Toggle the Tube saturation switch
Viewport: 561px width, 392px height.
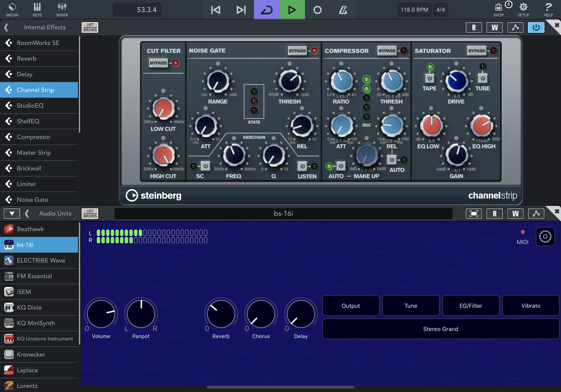point(483,78)
